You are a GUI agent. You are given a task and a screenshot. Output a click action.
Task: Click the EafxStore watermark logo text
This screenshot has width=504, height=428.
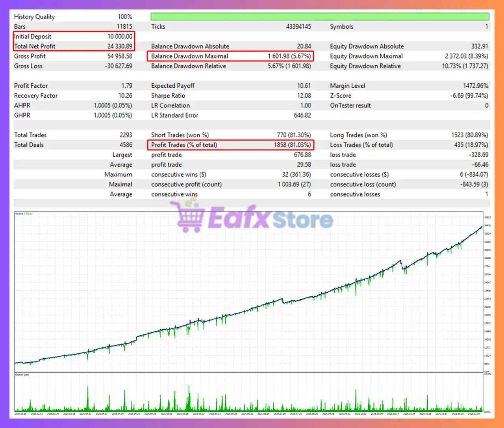[270, 218]
